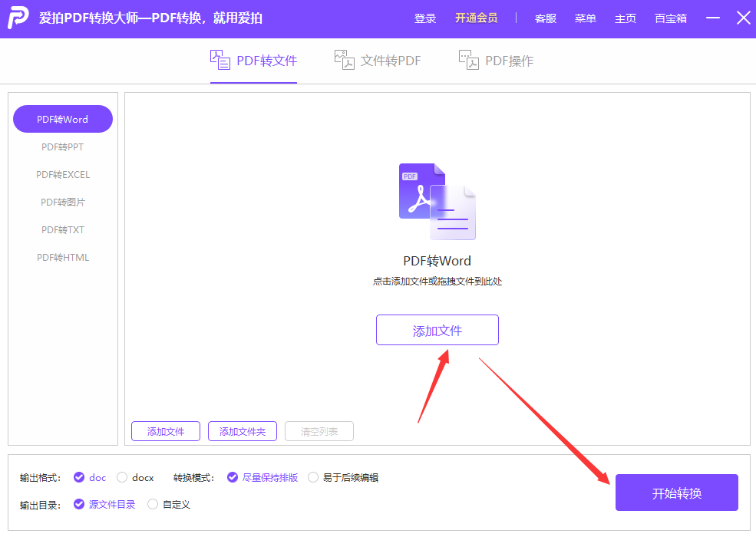Click the small bottom-bar 添加文件 button

click(x=166, y=431)
